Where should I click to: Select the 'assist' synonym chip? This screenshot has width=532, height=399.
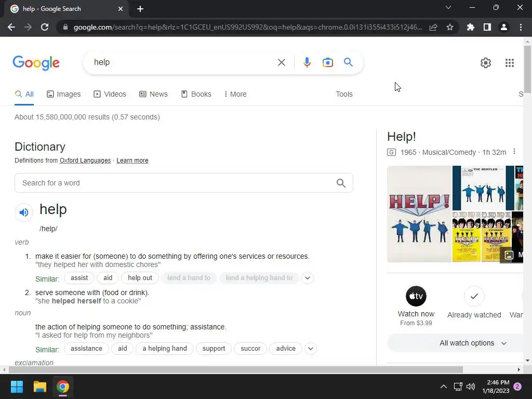(79, 278)
